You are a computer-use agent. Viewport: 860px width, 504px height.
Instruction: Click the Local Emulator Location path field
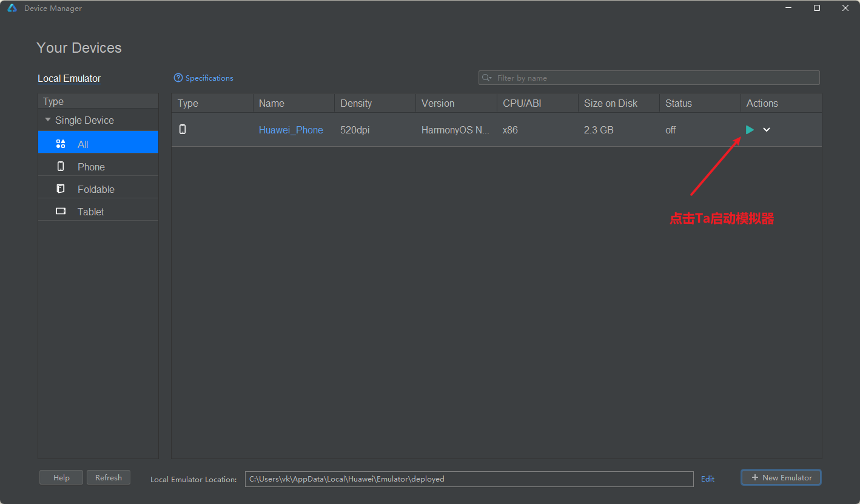pos(469,479)
